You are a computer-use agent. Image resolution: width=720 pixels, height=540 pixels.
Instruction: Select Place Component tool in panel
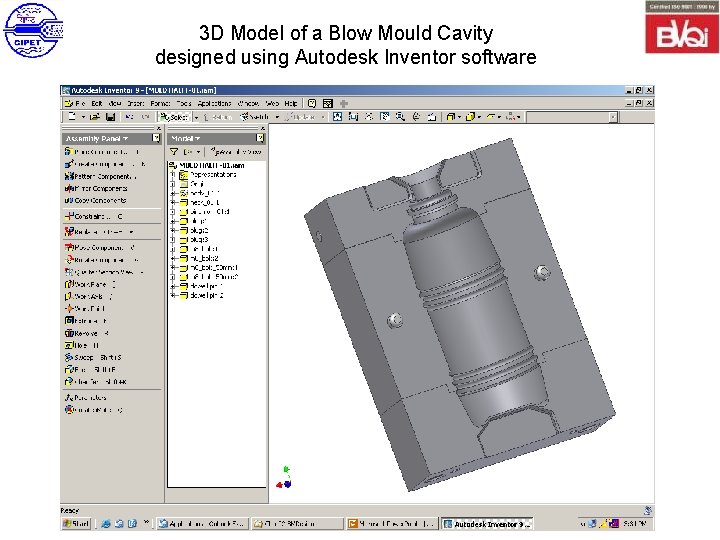102,152
